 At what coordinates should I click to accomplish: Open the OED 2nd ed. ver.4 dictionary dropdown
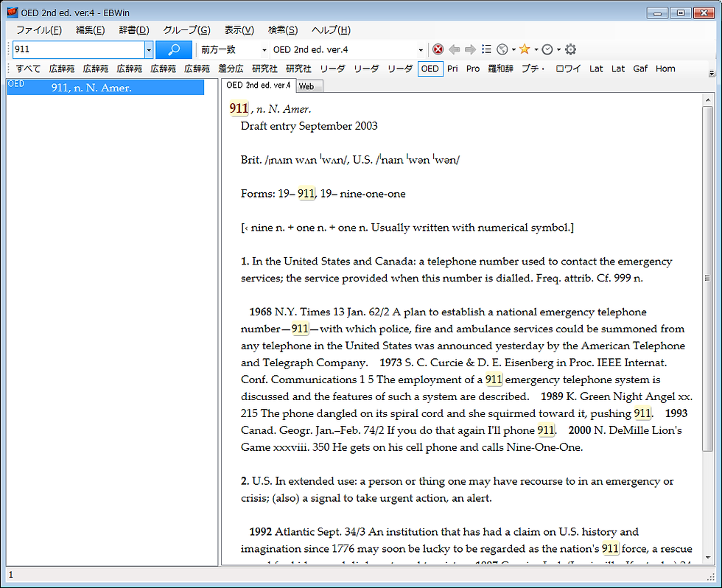click(421, 49)
